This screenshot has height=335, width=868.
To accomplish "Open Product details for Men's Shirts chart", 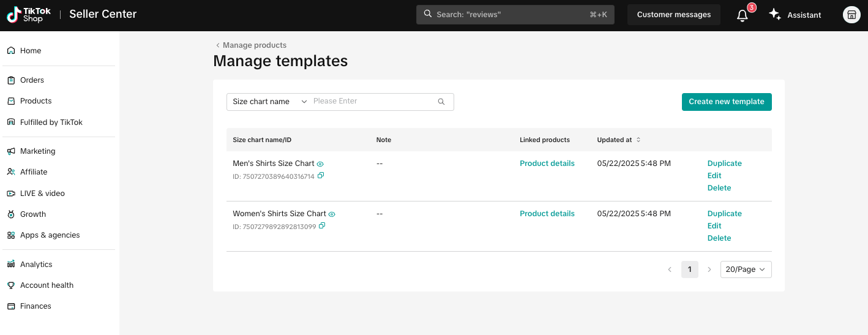I will coord(547,164).
